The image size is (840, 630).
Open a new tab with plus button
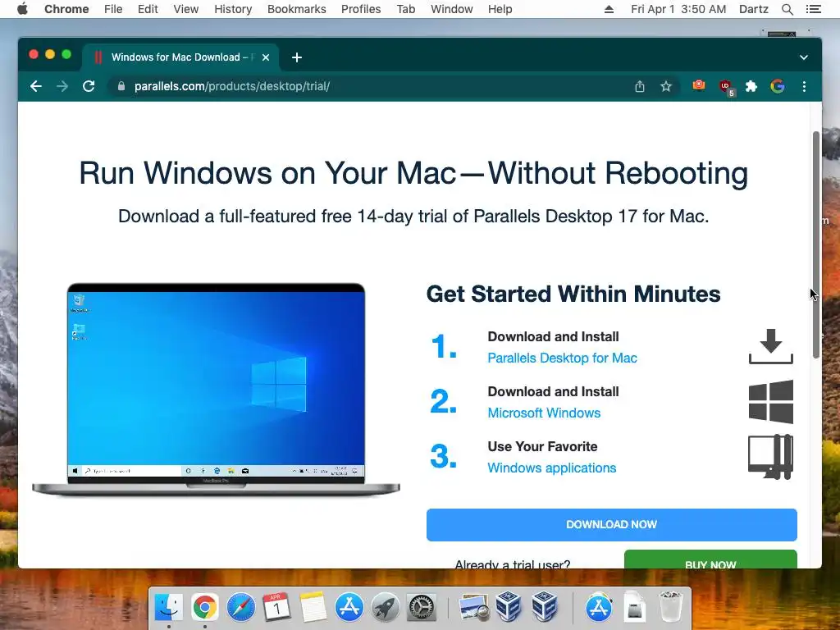click(x=297, y=57)
